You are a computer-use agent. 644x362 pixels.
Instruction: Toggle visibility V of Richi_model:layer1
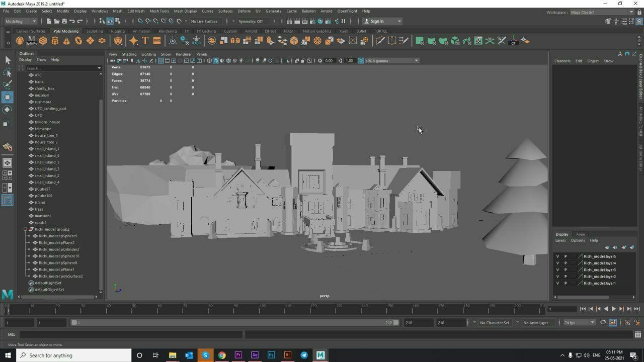tap(557, 283)
